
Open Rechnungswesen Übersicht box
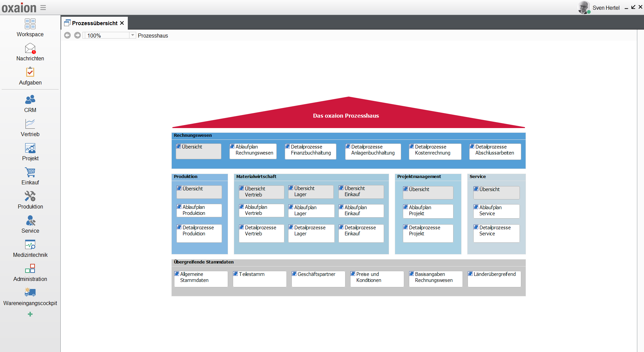coord(199,151)
